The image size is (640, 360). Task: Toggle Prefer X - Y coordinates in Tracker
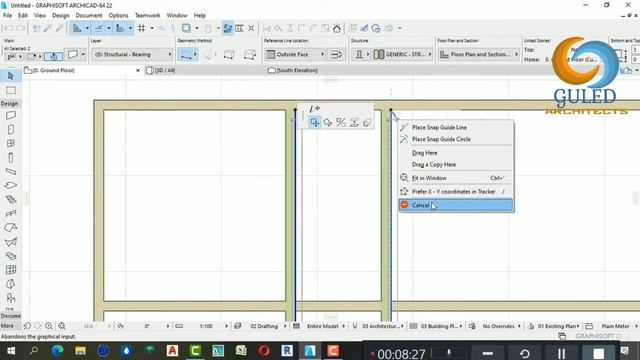pyautogui.click(x=456, y=191)
